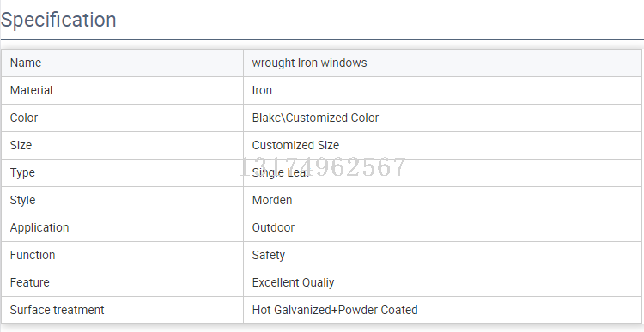Select the Type label cell
Viewport: 644px width, 332px height.
pos(123,172)
